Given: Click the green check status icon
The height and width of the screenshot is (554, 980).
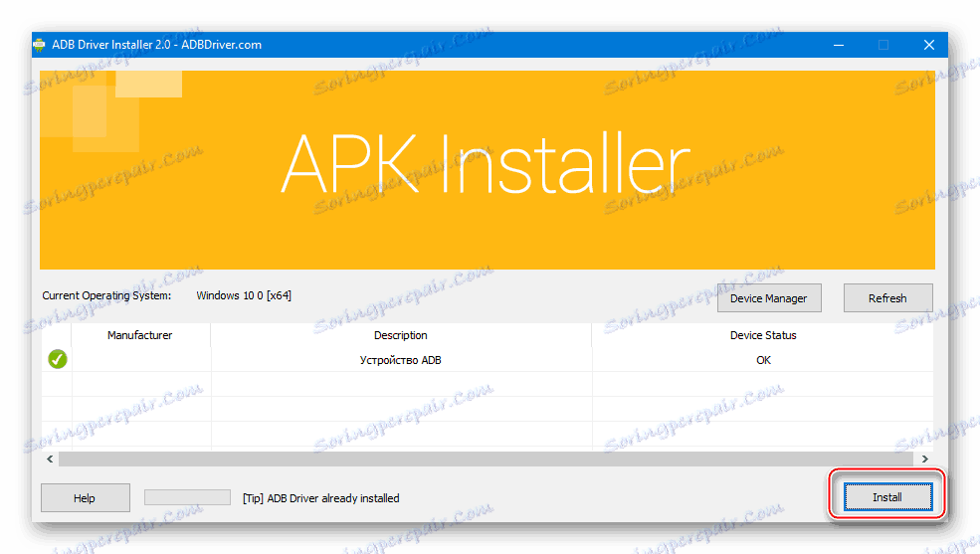Looking at the screenshot, I should tap(58, 359).
